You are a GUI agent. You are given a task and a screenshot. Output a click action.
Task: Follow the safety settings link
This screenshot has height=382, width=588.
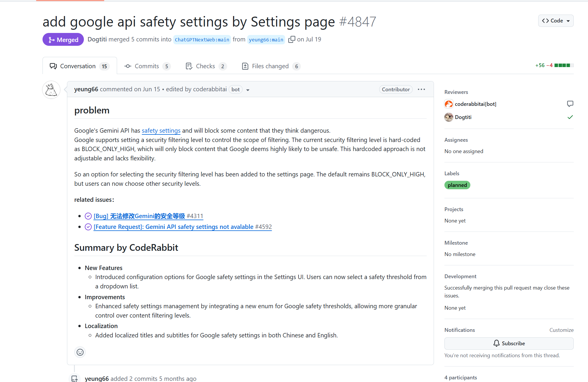coord(161,131)
